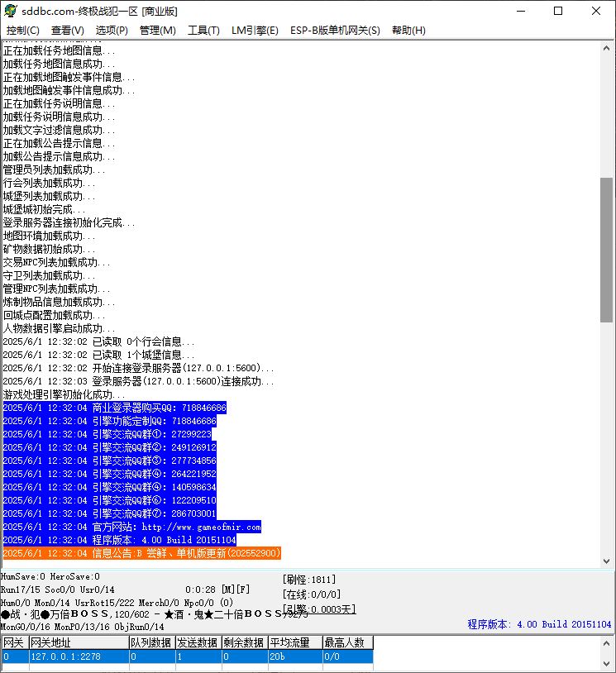The image size is (616, 673).
Task: Open the 查看(V) menu
Action: tap(68, 31)
